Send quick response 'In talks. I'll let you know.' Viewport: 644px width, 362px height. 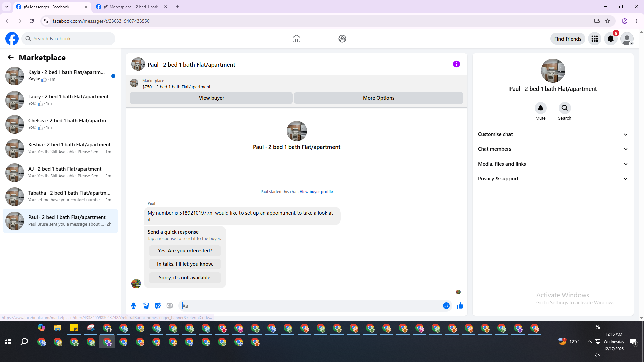[x=185, y=264]
